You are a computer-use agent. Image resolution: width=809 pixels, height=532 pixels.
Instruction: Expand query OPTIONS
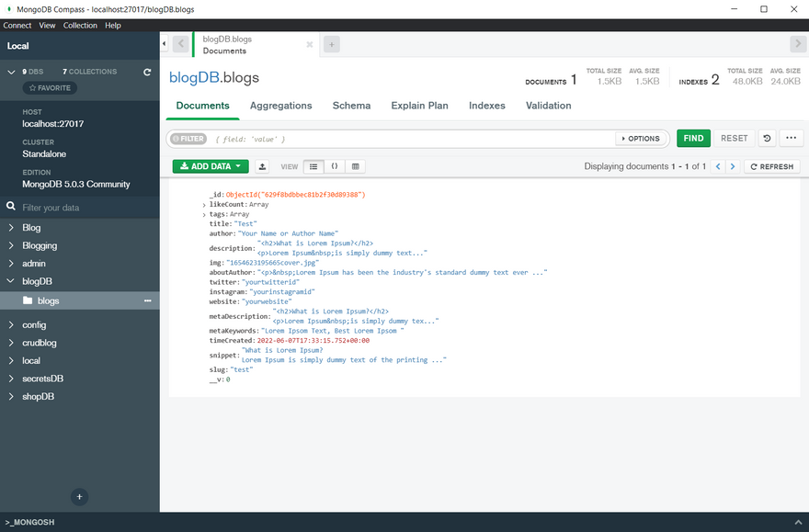coord(641,139)
